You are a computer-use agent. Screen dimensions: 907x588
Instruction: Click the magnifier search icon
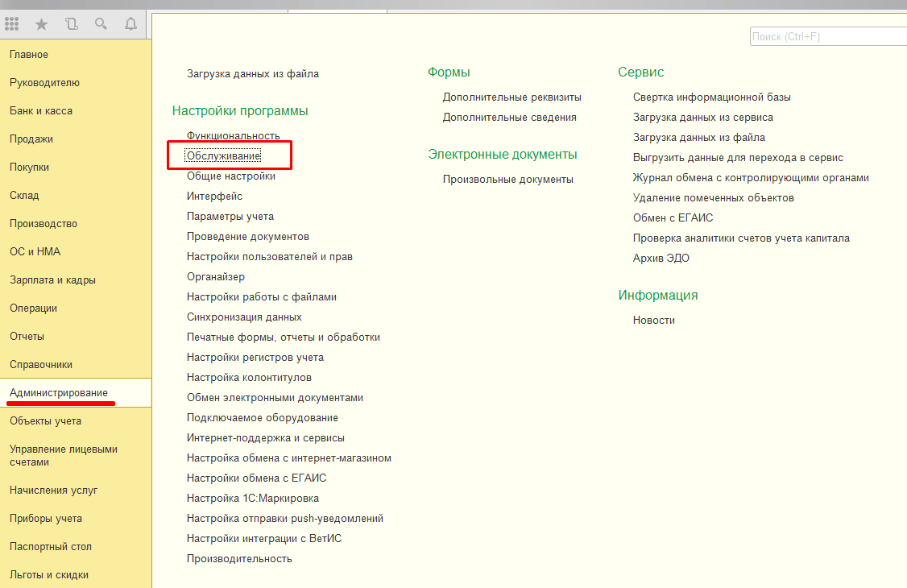click(101, 24)
